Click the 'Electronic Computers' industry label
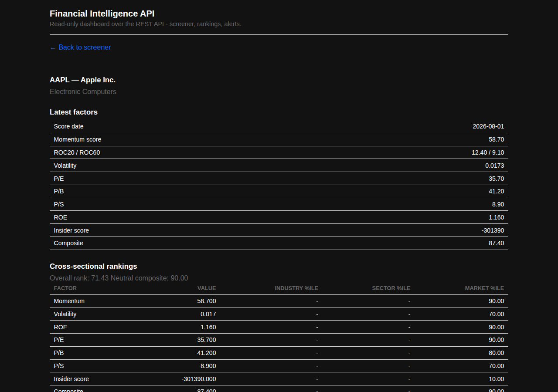The width and height of the screenshot is (558, 392). 83,91
